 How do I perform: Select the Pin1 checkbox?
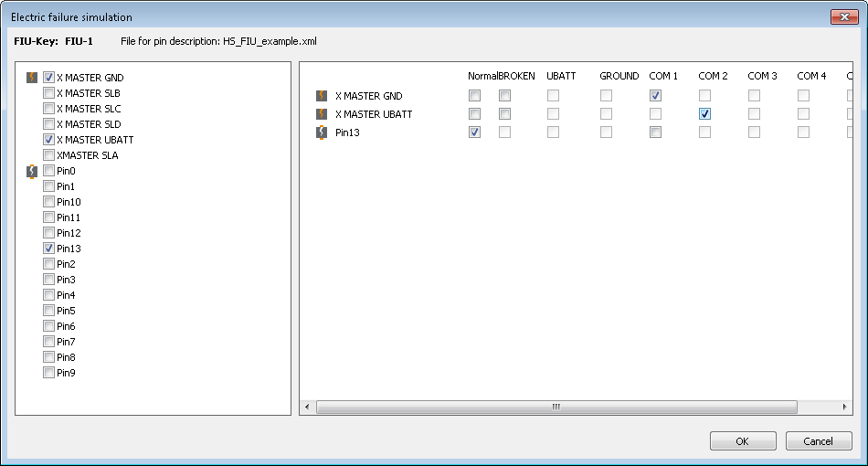[48, 186]
